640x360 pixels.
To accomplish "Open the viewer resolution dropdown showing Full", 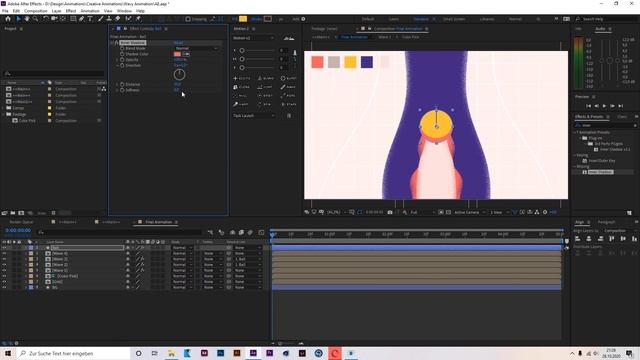I will [x=421, y=212].
